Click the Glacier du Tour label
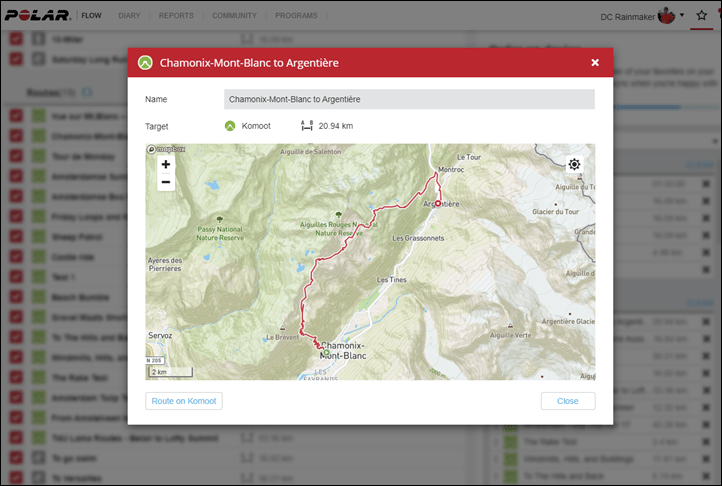 (555, 212)
